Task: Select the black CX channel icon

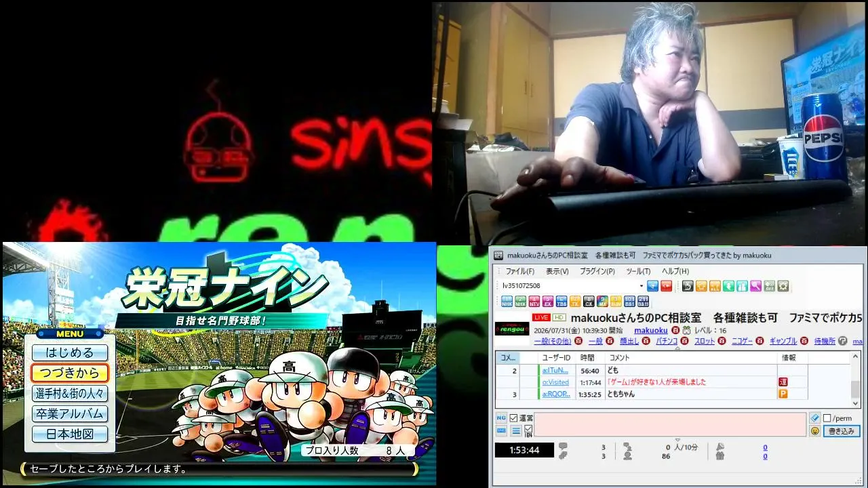Action: 589,302
